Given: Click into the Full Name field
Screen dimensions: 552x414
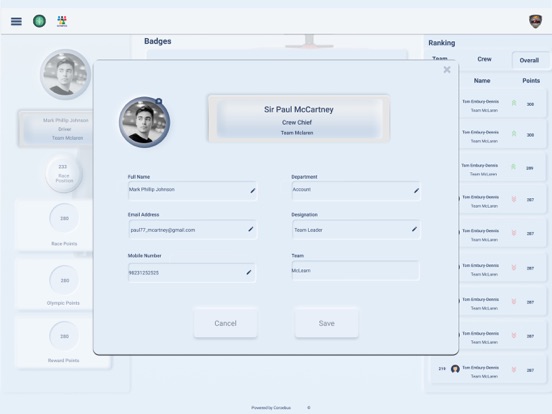Looking at the screenshot, I should click(192, 190).
